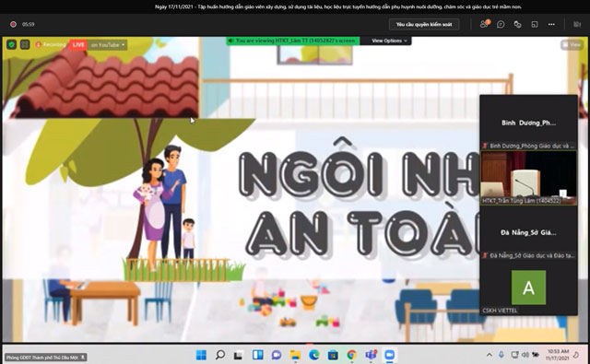The image size is (590, 364).
Task: Open Microsoft Edge from taskbar
Action: click(314, 355)
